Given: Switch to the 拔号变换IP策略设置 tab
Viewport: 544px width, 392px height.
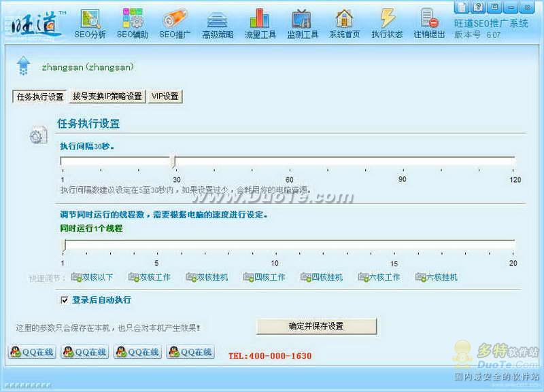Looking at the screenshot, I should tap(107, 96).
